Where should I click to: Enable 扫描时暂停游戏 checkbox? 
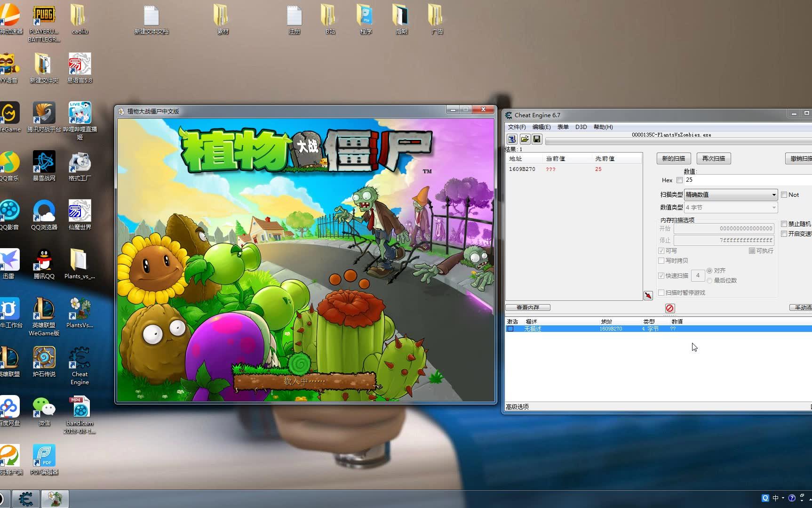pos(661,292)
